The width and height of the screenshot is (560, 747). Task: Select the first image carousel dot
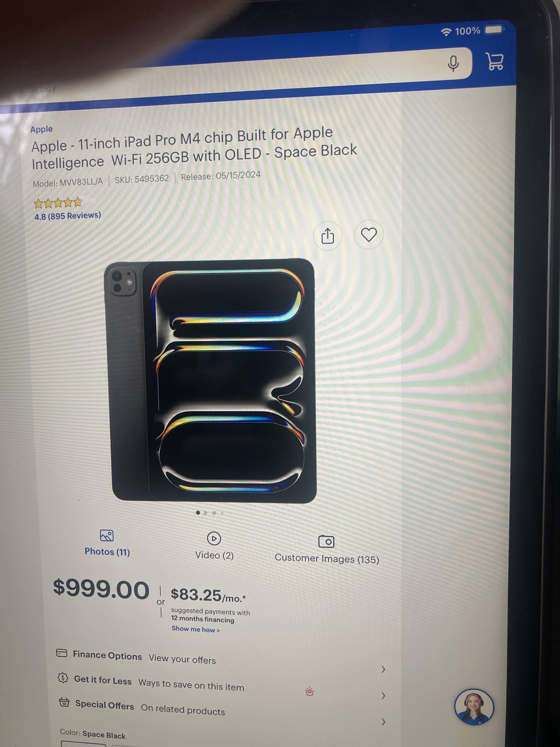point(198,513)
